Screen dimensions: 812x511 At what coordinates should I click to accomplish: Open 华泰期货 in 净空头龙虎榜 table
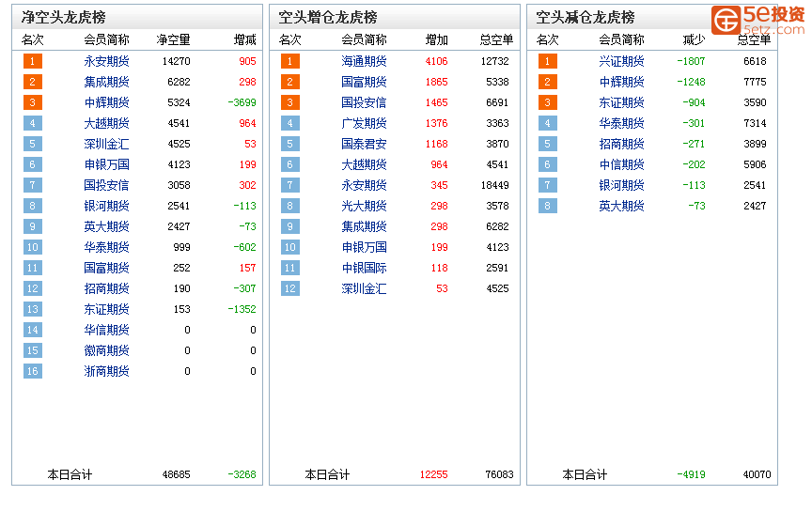106,247
